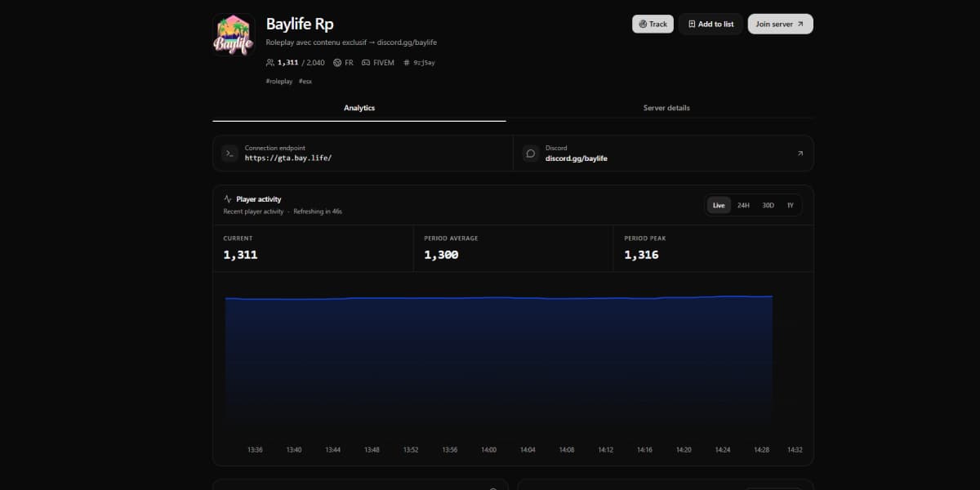This screenshot has width=980, height=490.
Task: Click the 9zj5ay server code
Action: point(424,62)
